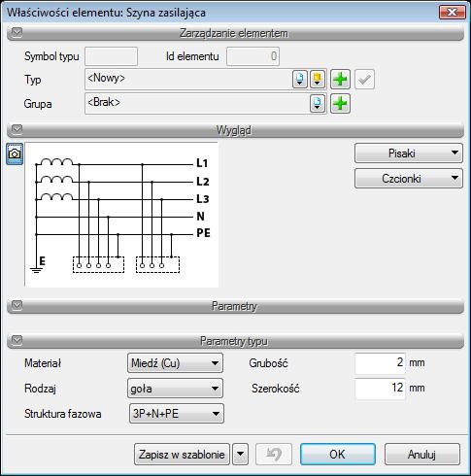Collapse the Parametry section
471x476 pixels.
click(17, 305)
